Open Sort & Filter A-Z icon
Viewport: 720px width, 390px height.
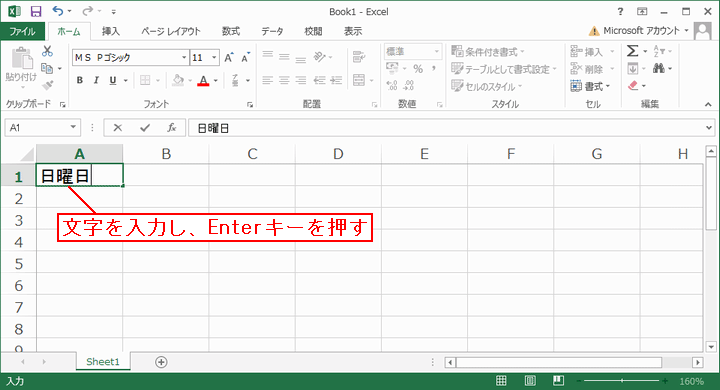tap(659, 51)
